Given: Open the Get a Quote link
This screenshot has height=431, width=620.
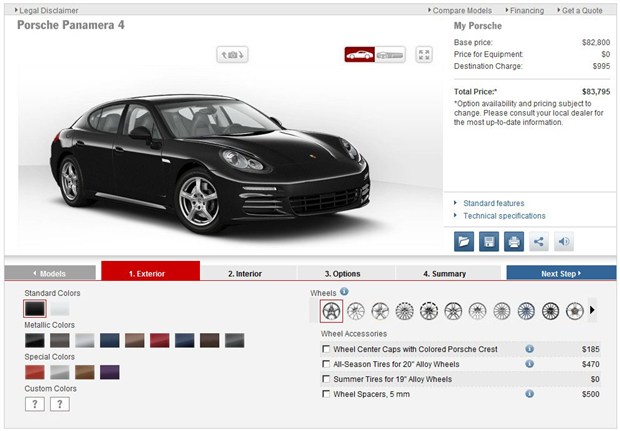Looking at the screenshot, I should pos(582,10).
